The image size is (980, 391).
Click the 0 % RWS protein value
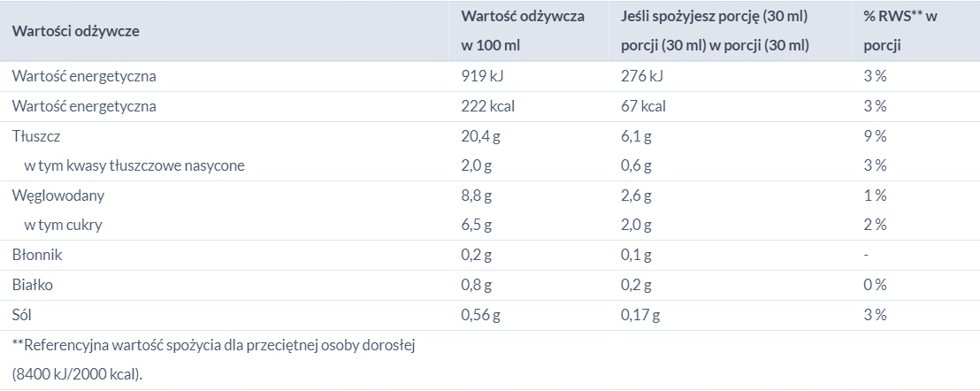click(x=875, y=285)
